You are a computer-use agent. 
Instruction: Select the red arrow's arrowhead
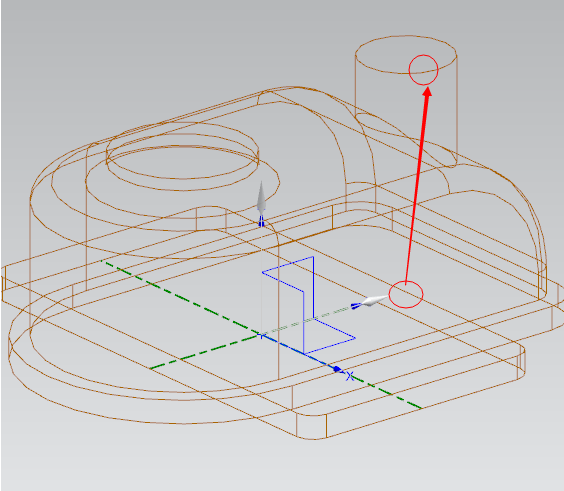click(x=427, y=91)
